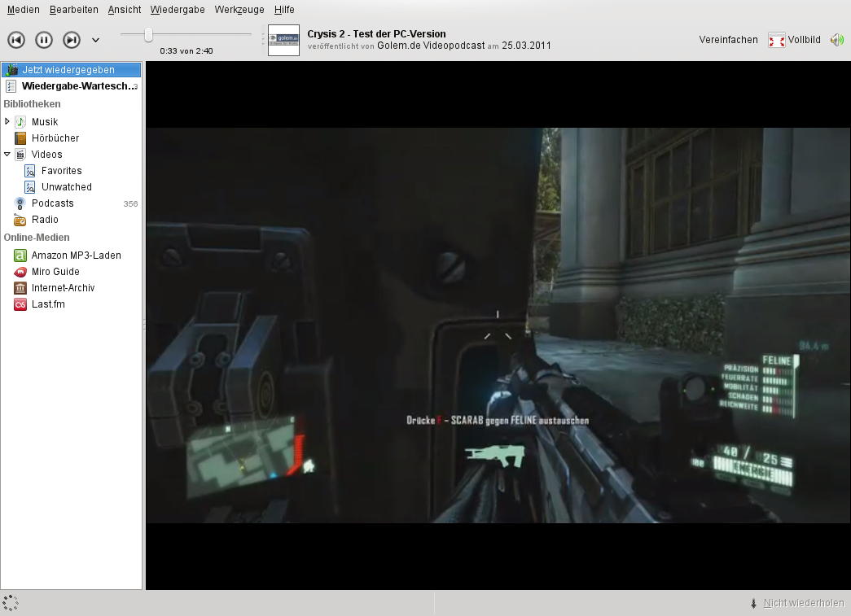Viewport: 851px width, 616px height.
Task: Open the volume speaker control
Action: point(837,40)
